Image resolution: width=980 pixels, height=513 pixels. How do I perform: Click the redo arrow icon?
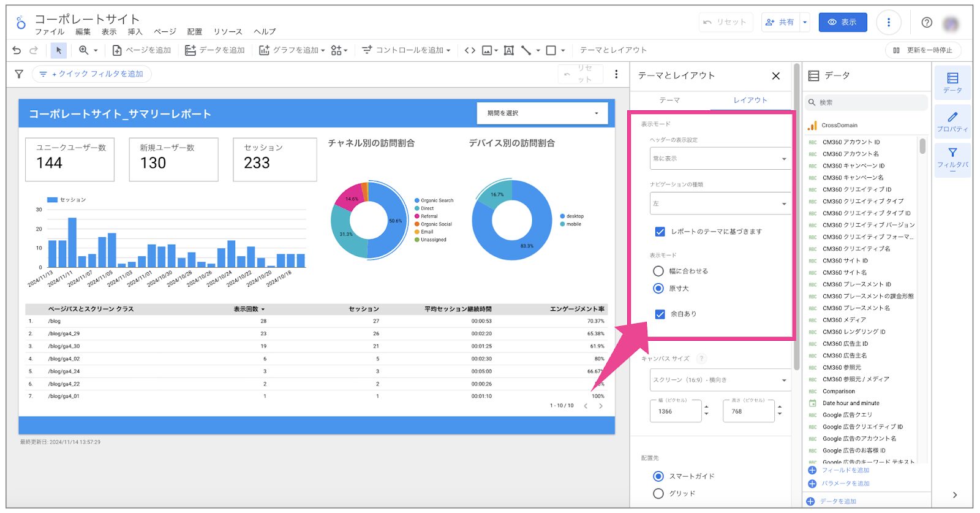click(x=34, y=50)
